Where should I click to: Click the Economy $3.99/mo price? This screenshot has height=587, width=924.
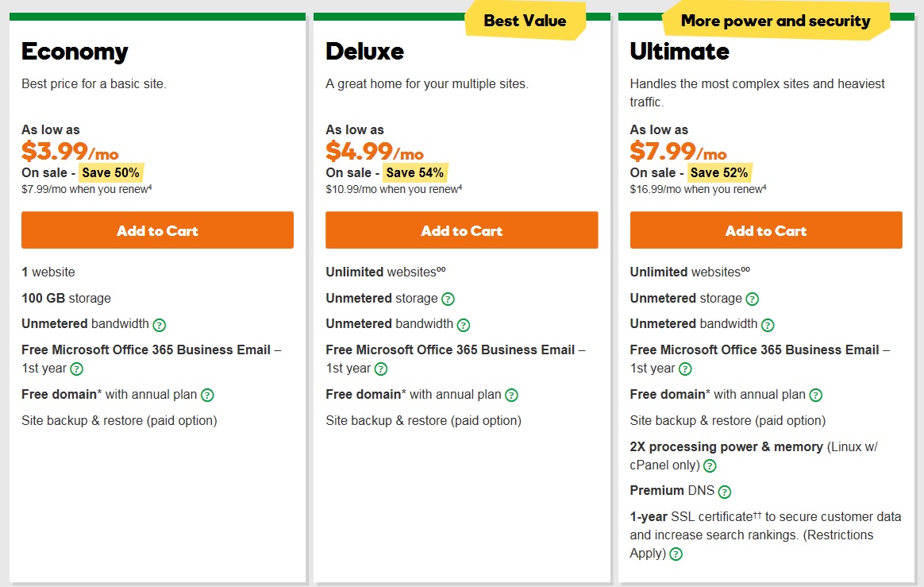click(70, 152)
